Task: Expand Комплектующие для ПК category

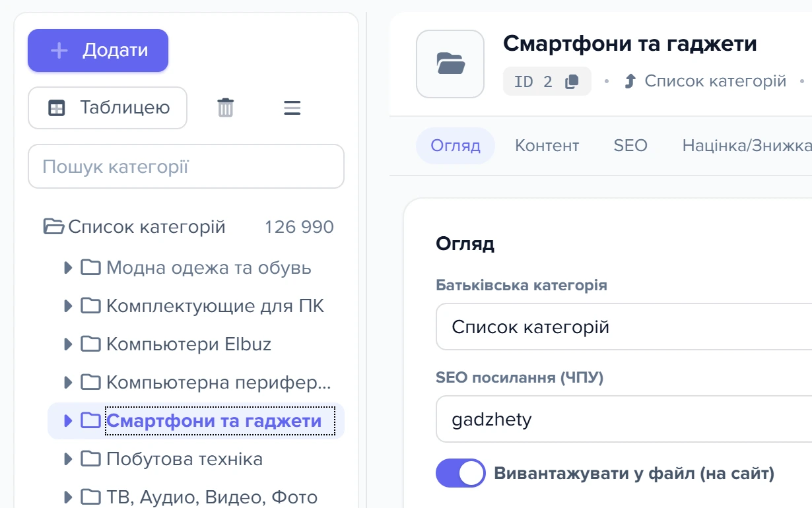Action: coord(67,306)
